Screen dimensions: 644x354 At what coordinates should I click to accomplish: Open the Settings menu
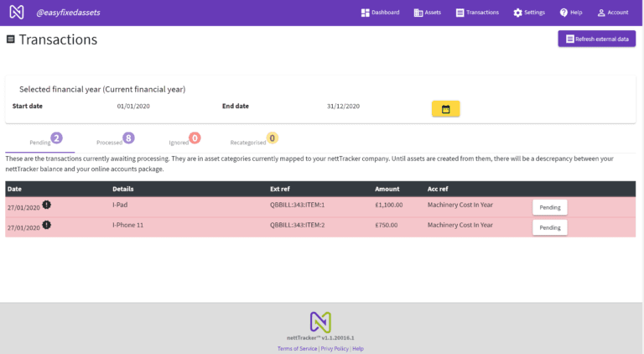tap(529, 13)
